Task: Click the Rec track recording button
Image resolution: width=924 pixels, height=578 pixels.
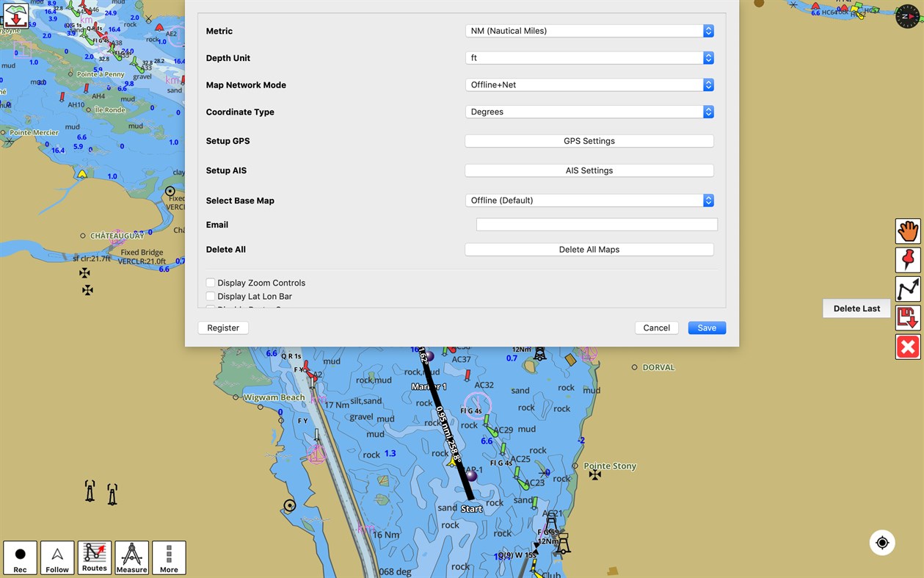Action: tap(20, 557)
